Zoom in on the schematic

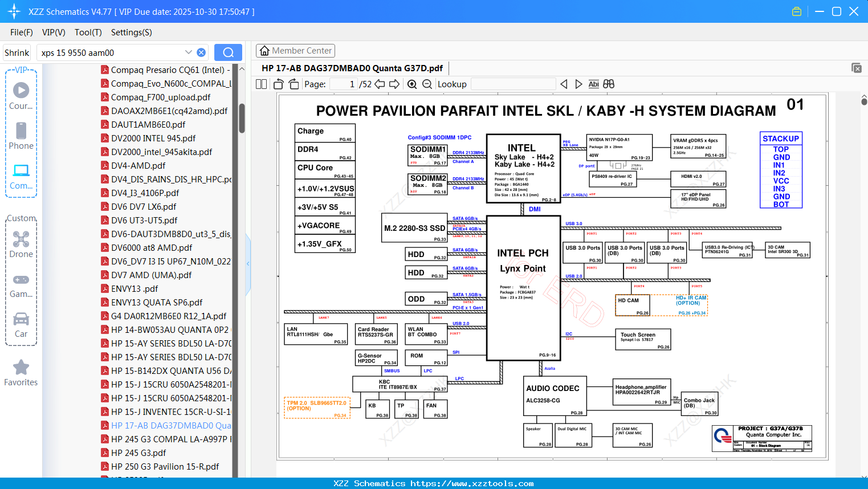click(412, 84)
